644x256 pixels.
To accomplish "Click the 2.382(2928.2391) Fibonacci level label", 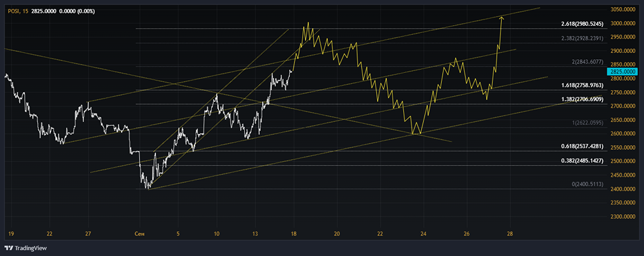I will coord(582,38).
